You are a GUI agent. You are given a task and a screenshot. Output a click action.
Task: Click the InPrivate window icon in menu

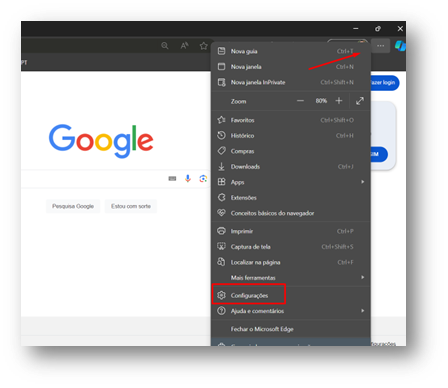click(221, 82)
